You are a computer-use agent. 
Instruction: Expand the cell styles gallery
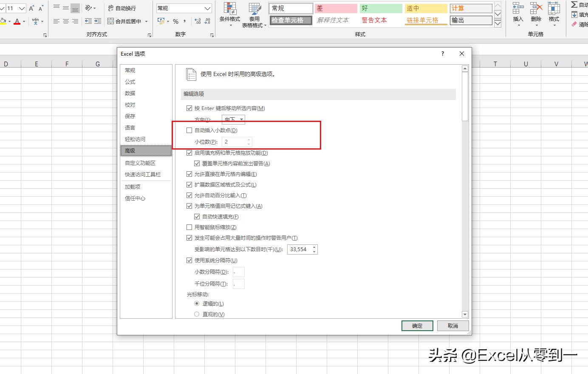pos(498,23)
